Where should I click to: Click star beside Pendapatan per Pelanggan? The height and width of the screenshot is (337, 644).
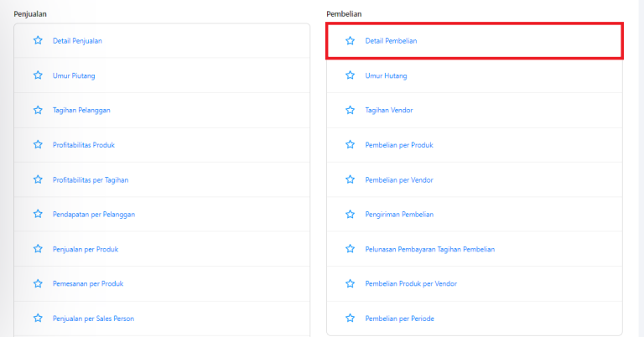(x=38, y=214)
